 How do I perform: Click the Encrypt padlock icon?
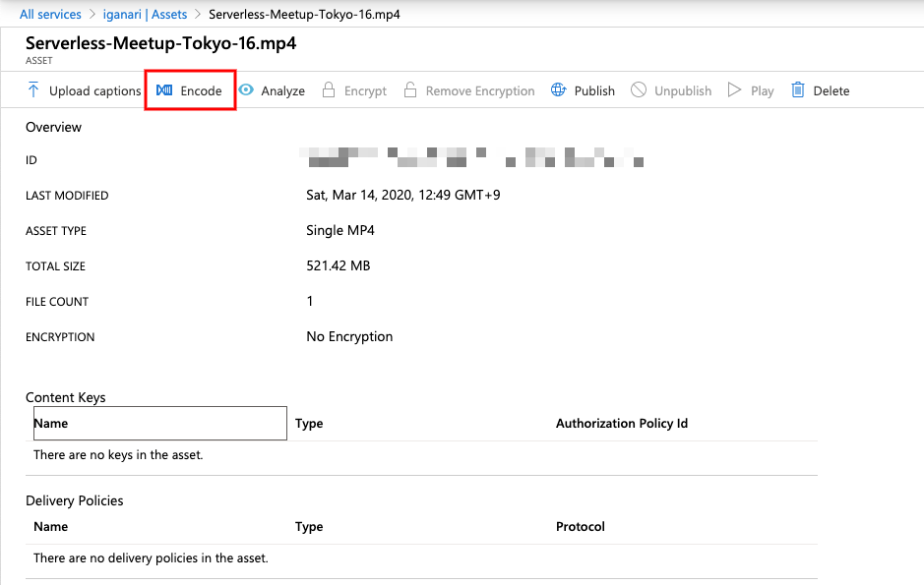click(x=329, y=90)
